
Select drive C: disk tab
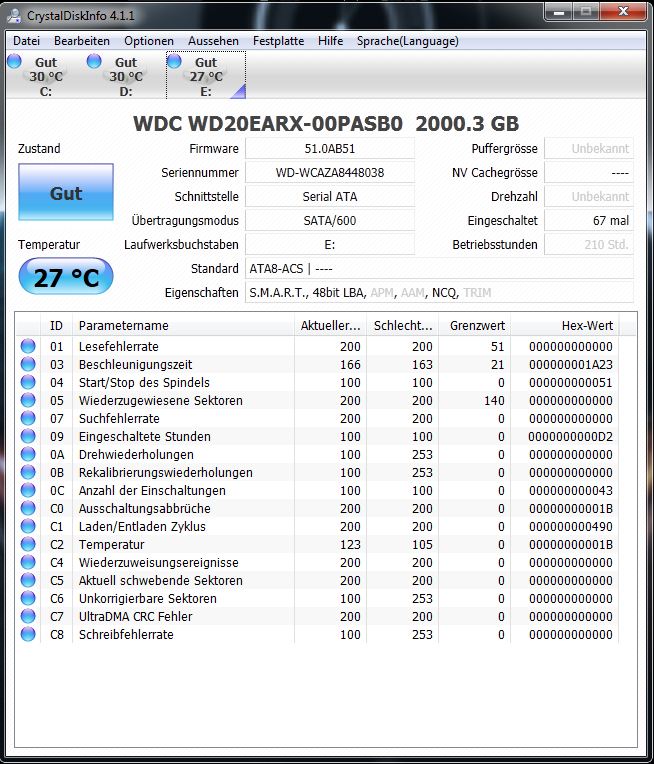pyautogui.click(x=46, y=76)
